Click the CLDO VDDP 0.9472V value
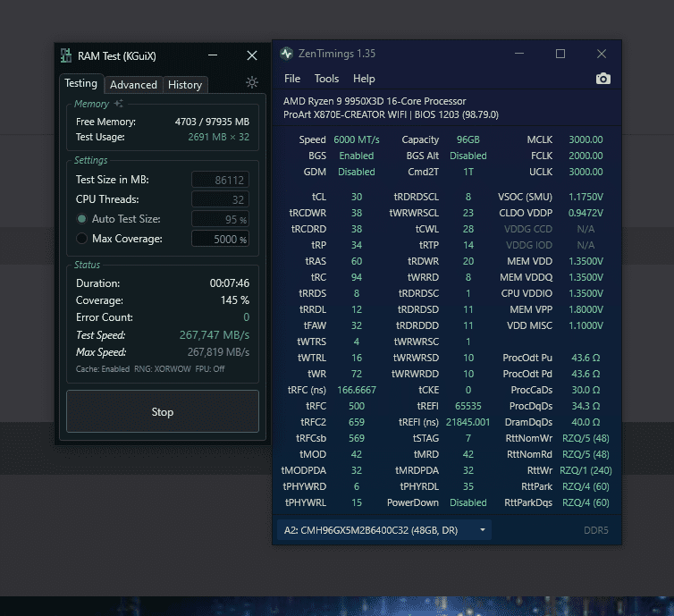Image resolution: width=674 pixels, height=616 pixels. tap(586, 213)
